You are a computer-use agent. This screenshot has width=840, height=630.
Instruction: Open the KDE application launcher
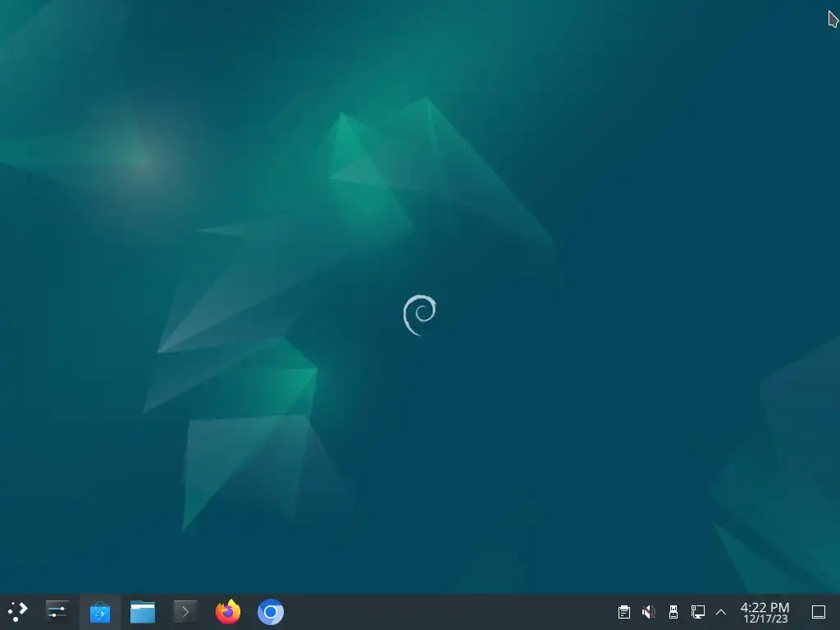(x=17, y=611)
